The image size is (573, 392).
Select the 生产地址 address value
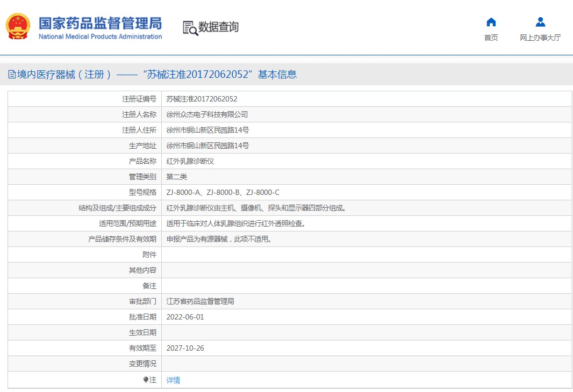pos(207,146)
